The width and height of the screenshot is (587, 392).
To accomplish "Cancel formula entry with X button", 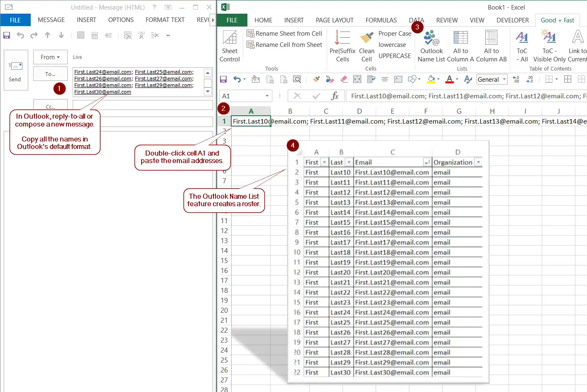I will [x=297, y=96].
